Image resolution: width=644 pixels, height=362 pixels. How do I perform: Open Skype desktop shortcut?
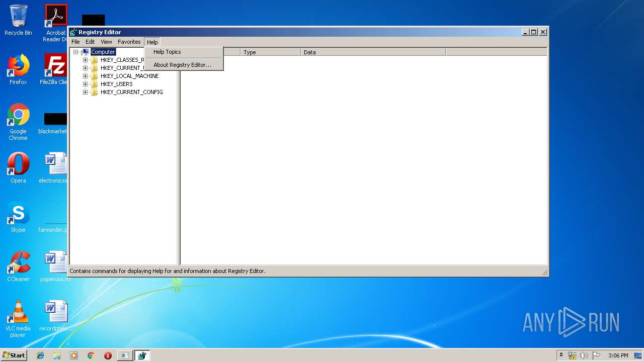pyautogui.click(x=18, y=217)
